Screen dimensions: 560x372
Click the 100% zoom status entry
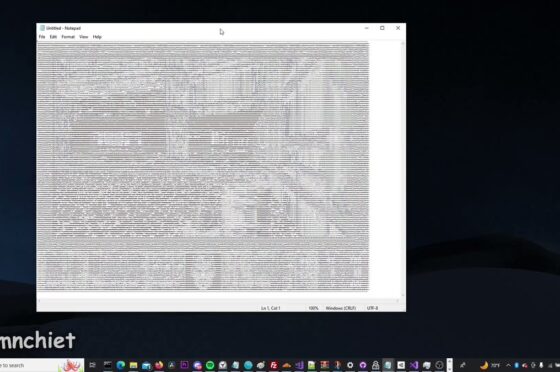point(313,308)
